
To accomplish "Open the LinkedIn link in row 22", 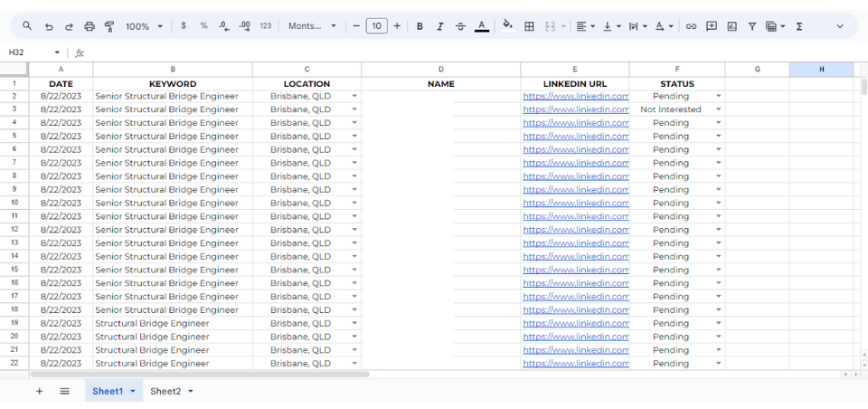I will 576,364.
